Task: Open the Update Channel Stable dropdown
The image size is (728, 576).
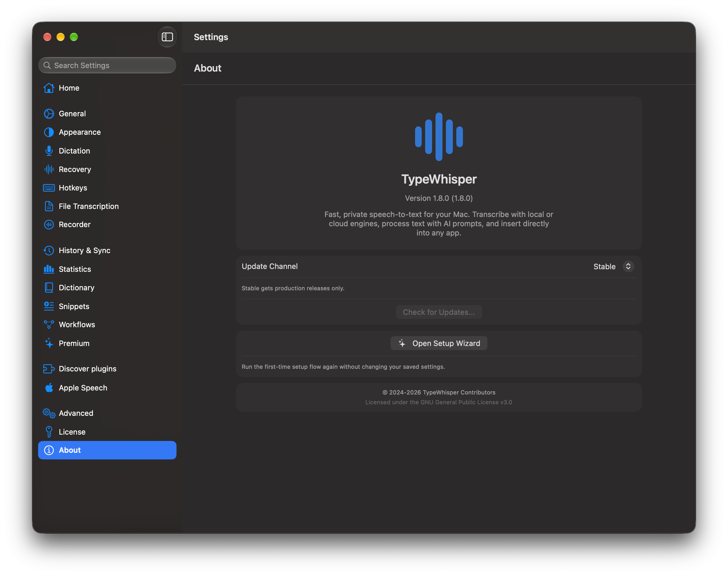Action: pyautogui.click(x=613, y=266)
